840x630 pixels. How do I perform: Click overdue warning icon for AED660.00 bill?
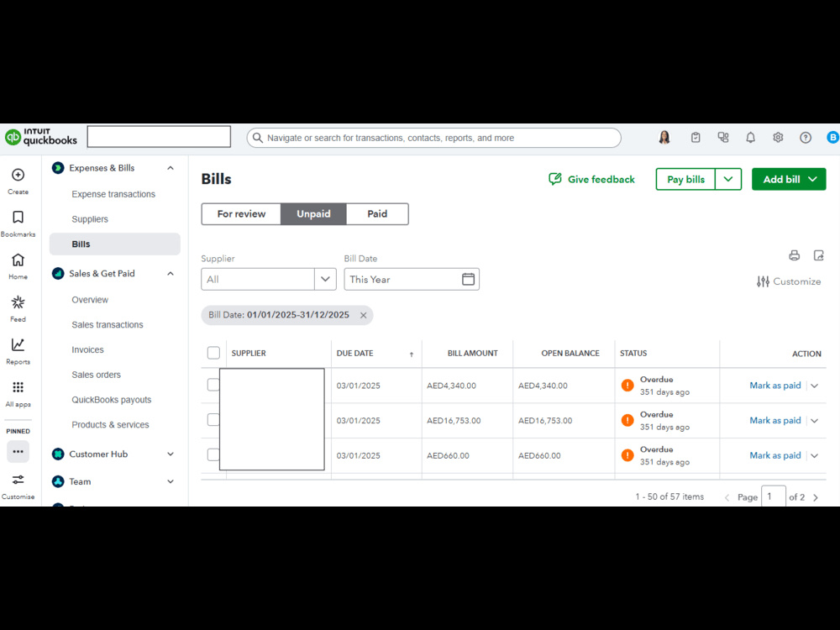[627, 455]
